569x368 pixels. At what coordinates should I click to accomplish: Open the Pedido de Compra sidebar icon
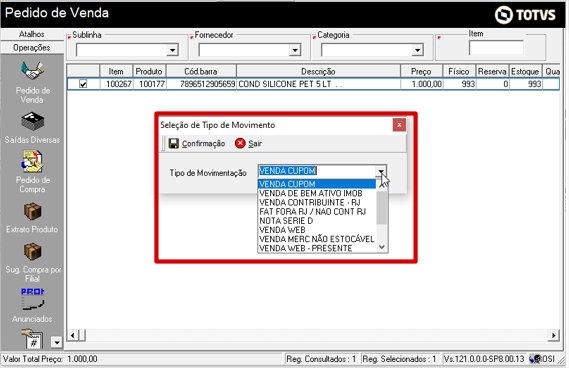(32, 161)
